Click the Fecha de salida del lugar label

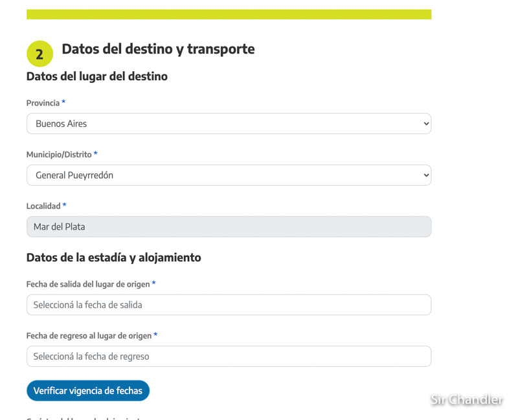88,284
